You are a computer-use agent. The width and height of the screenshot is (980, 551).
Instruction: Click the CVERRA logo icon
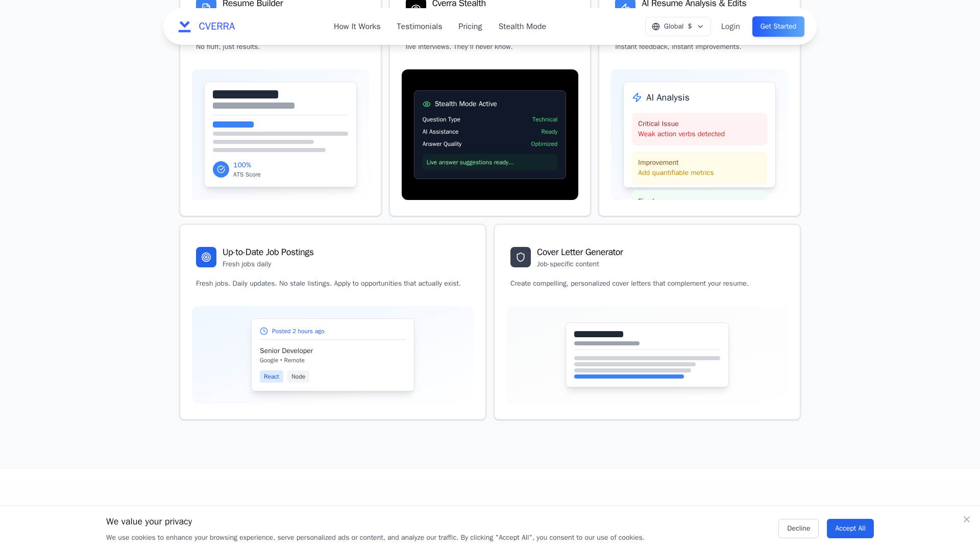[x=184, y=27]
